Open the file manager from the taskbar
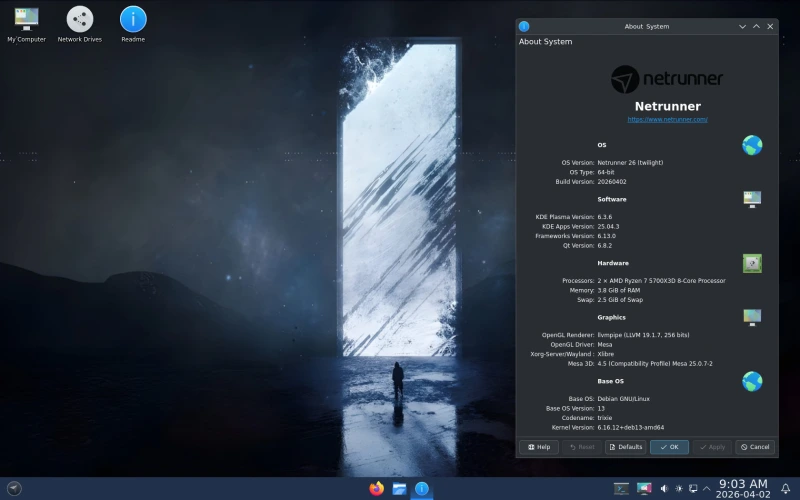This screenshot has width=800, height=500. (x=400, y=489)
